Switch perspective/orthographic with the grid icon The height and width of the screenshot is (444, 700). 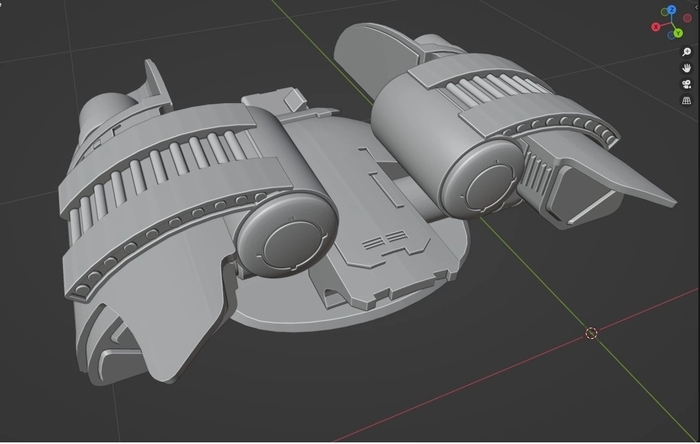(688, 101)
